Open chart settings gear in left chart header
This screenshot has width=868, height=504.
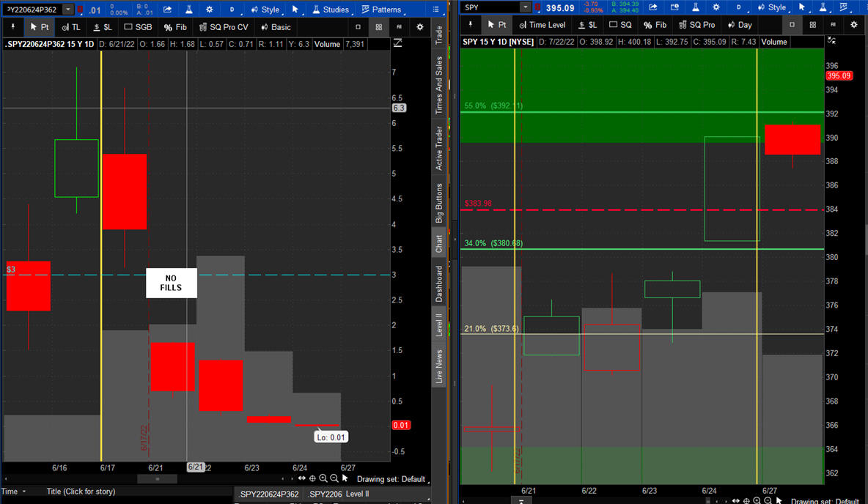click(210, 10)
